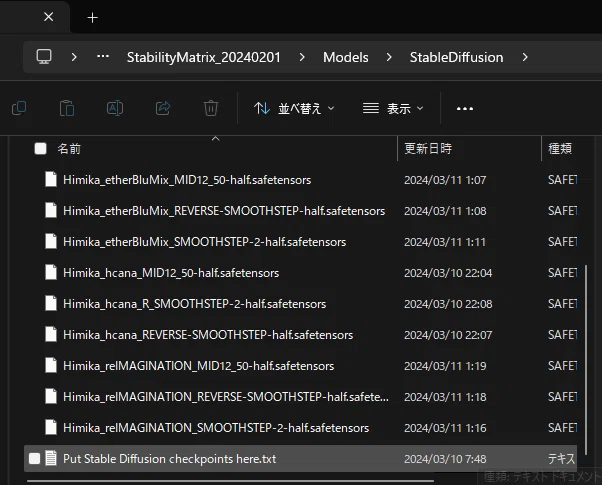Click the StableDiffusion breadcrumb segment
Screen dimensions: 602x485
(456, 57)
